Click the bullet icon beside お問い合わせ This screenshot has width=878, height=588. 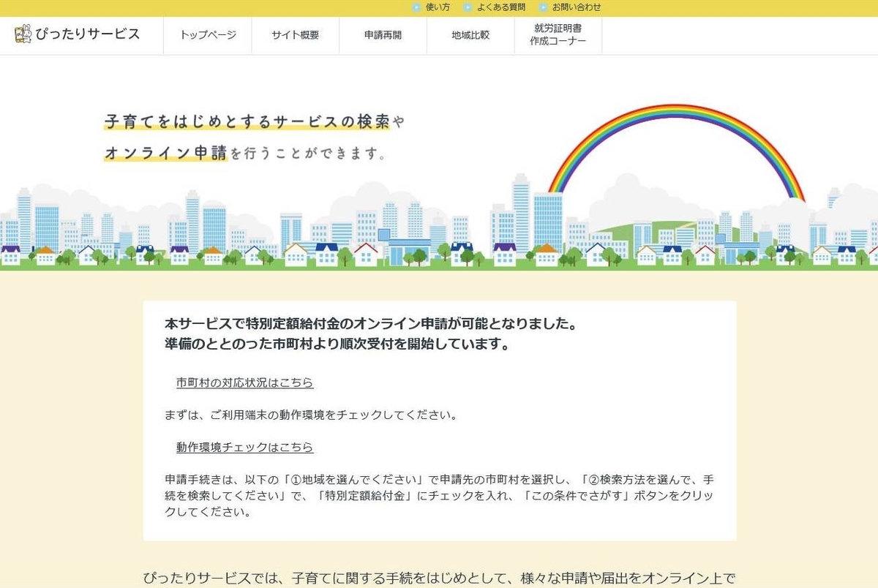pyautogui.click(x=543, y=7)
